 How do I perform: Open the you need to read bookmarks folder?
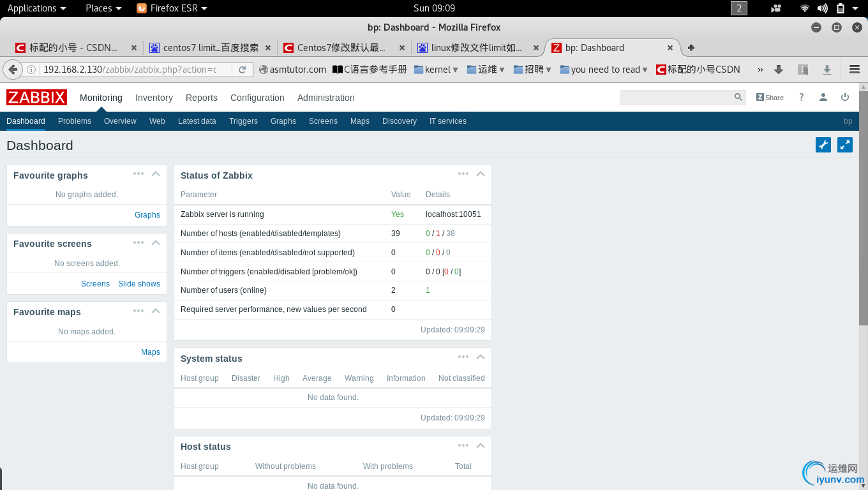(x=604, y=70)
